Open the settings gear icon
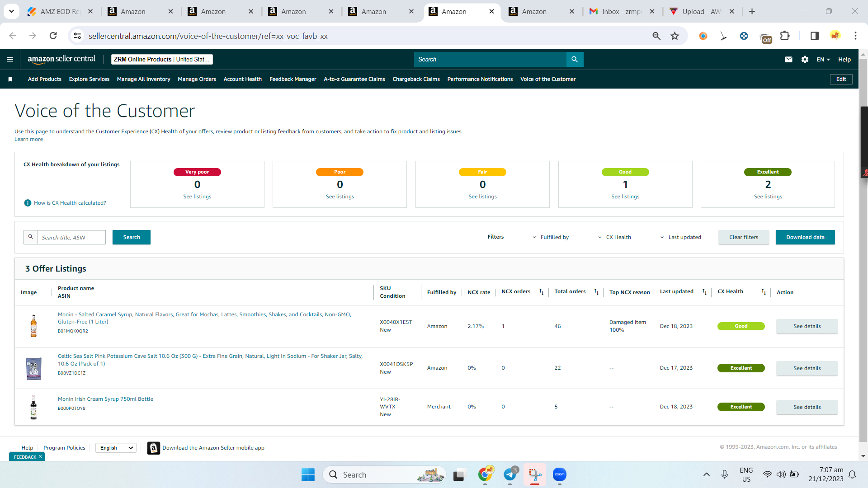868x488 pixels. click(x=805, y=59)
